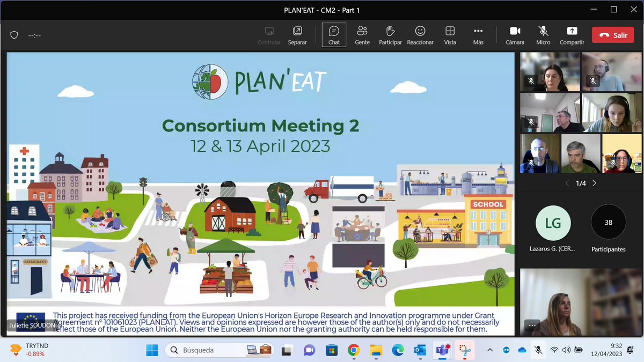Click the Separar pop-out button
Image resolution: width=644 pixels, height=362 pixels.
297,35
